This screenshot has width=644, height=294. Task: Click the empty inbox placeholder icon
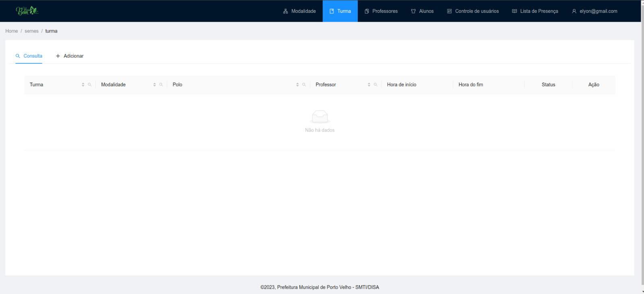320,117
